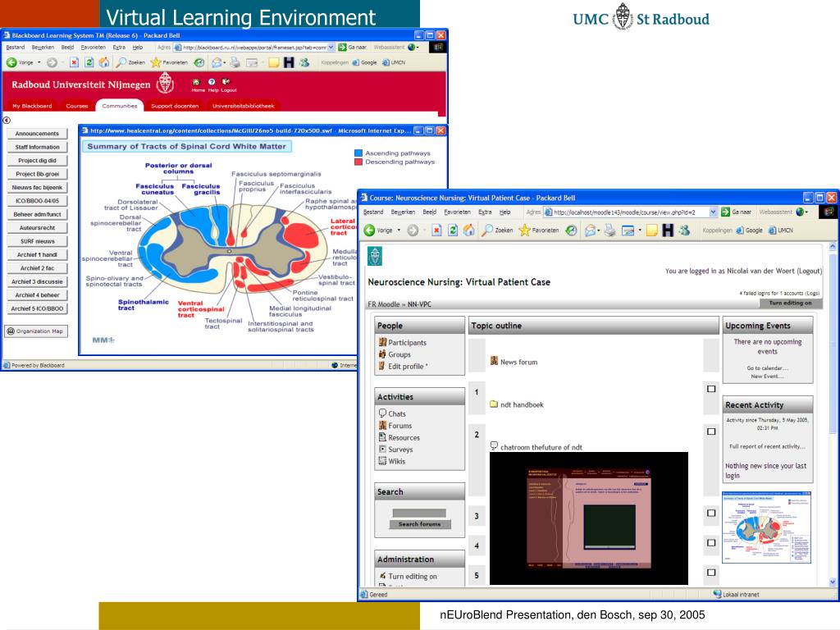Click Zoeken magnifier in Blackboard window toolbar
Image resolution: width=840 pixels, height=630 pixels.
(x=121, y=62)
